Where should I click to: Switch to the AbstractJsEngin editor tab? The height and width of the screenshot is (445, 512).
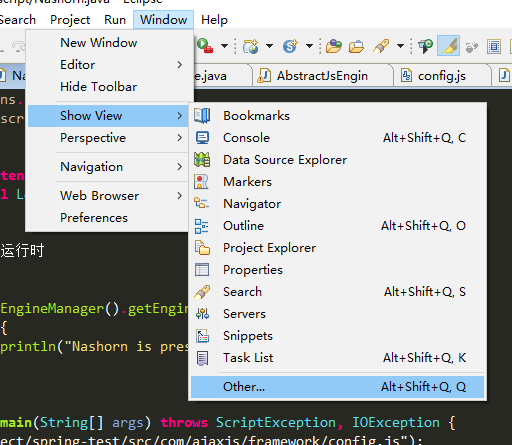(322, 76)
